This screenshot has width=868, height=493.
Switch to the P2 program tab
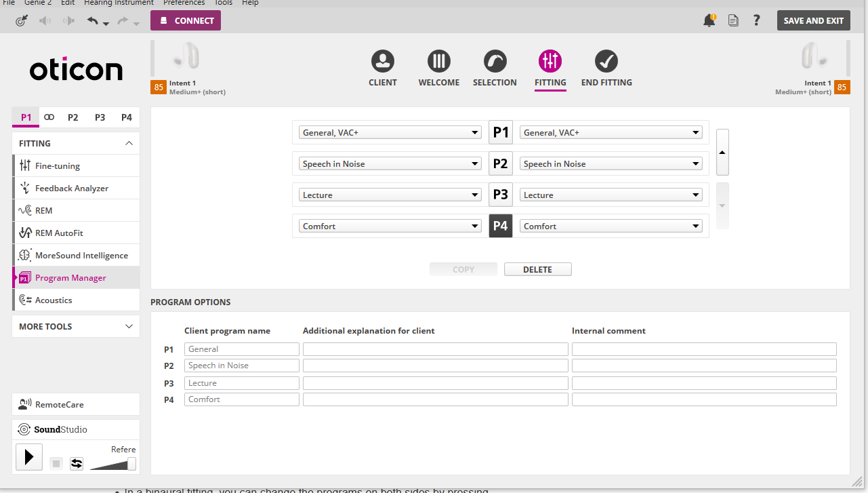point(73,117)
